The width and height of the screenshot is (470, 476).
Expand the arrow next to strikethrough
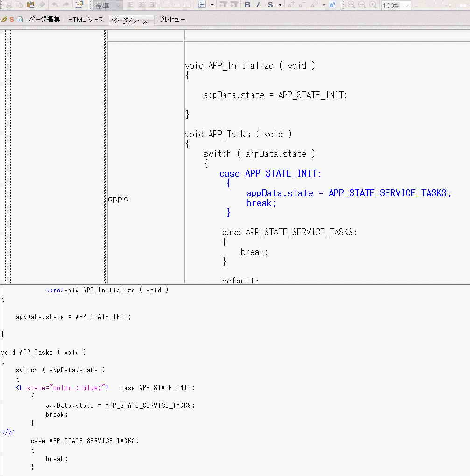pos(280,5)
